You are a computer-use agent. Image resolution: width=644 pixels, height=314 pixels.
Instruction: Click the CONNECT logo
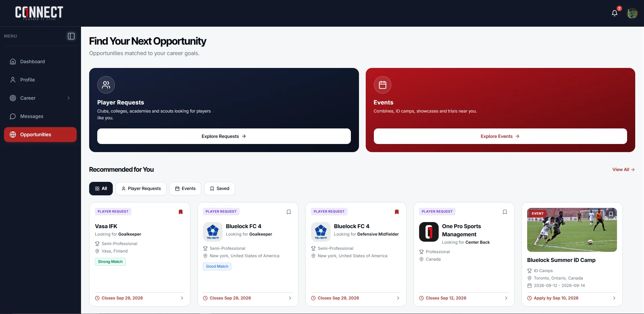(x=39, y=13)
